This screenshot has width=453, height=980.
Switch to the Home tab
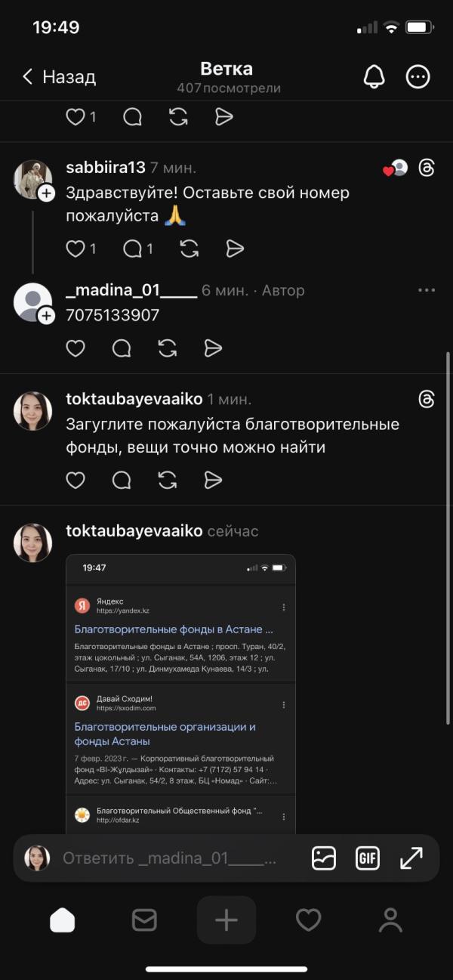click(x=63, y=920)
